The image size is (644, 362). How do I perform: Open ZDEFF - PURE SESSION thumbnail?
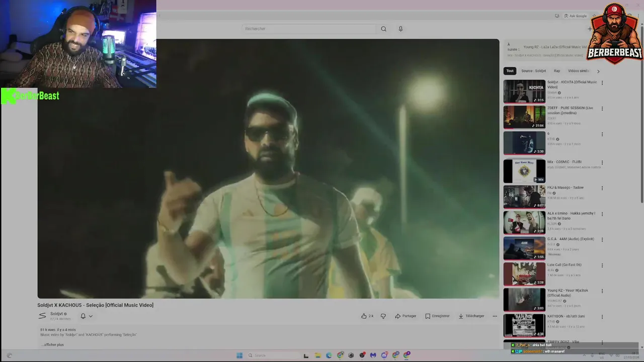pyautogui.click(x=524, y=117)
